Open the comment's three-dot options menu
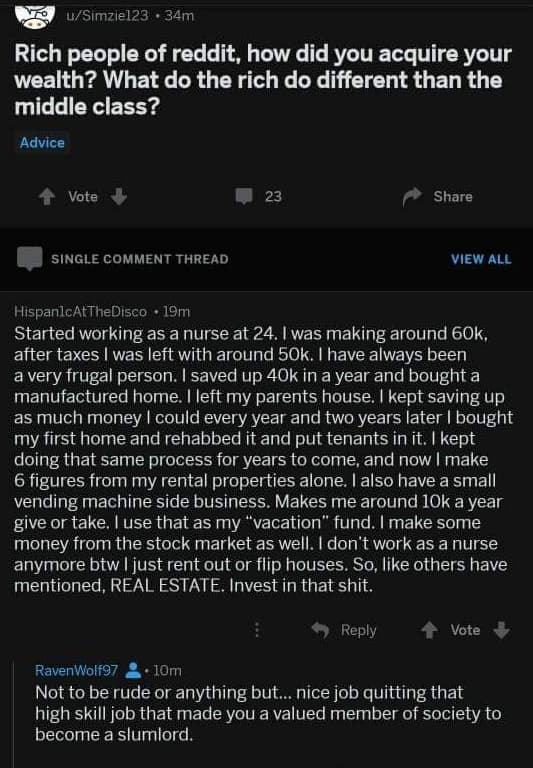The height and width of the screenshot is (768, 533). (x=257, y=630)
